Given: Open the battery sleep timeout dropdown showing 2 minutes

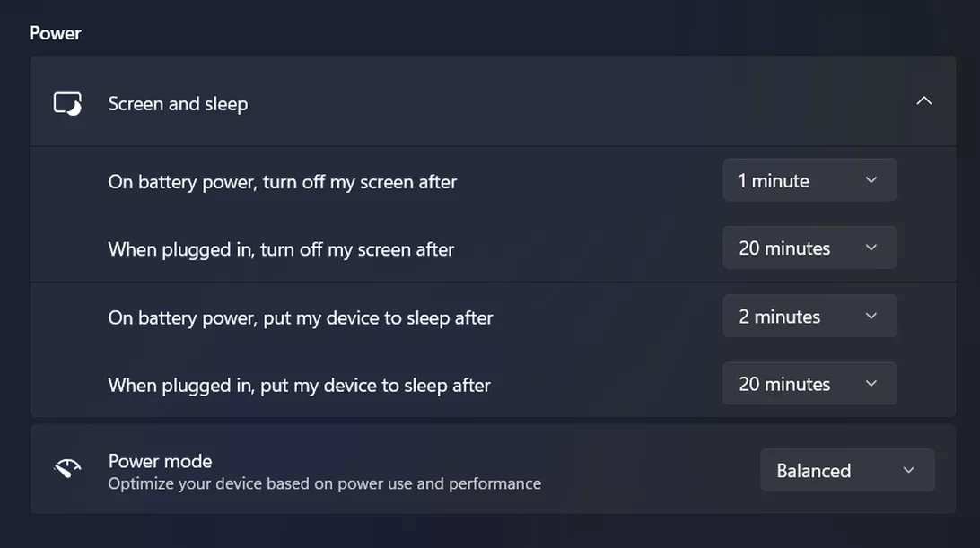Looking at the screenshot, I should (809, 315).
